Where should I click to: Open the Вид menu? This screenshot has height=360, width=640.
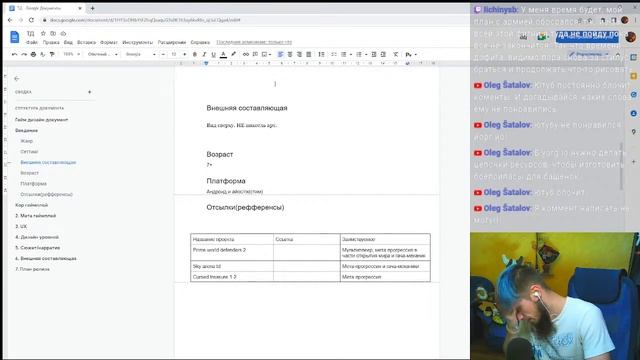pyautogui.click(x=68, y=42)
